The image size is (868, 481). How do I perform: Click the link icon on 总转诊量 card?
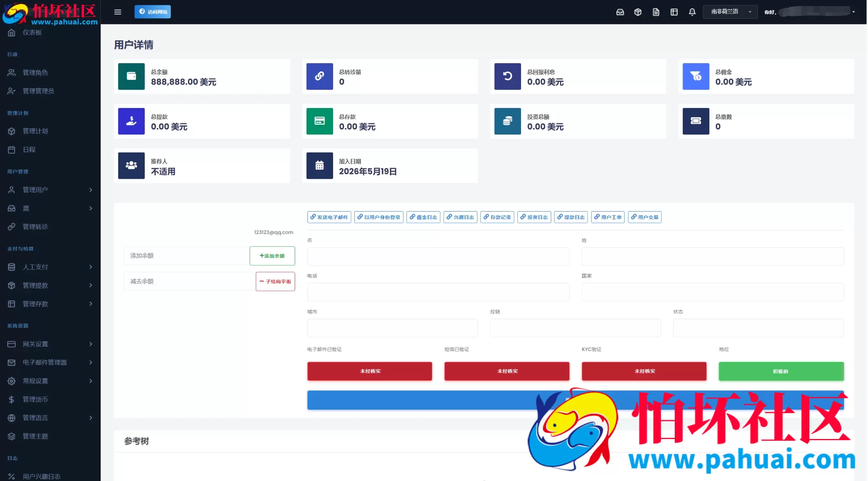[x=320, y=76]
